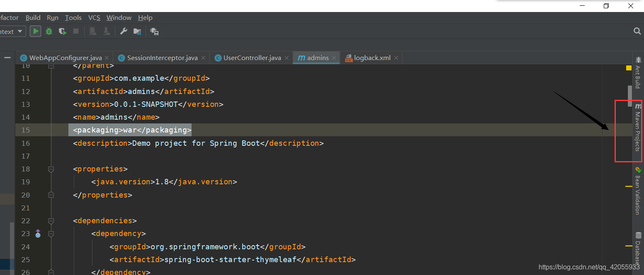
Task: Run the application with the green play button
Action: coord(35,31)
